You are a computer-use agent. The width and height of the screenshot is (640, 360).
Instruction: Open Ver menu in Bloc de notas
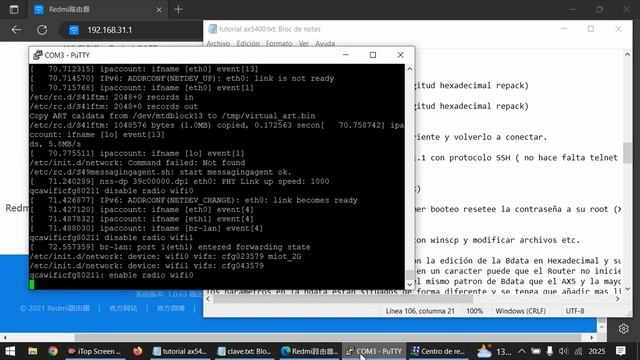(304, 43)
